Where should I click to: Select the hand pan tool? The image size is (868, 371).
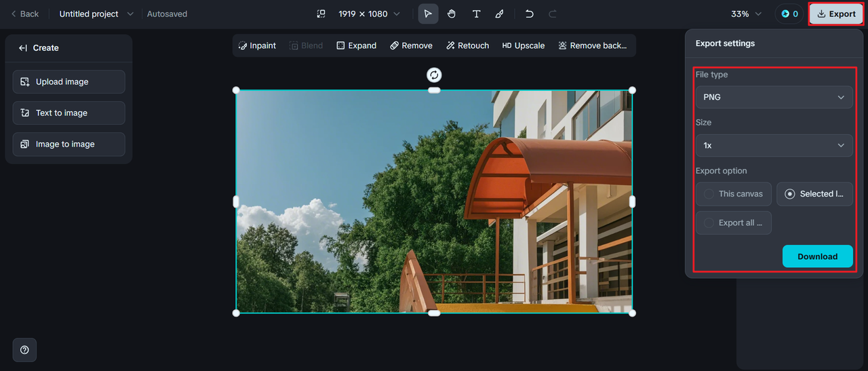[452, 14]
